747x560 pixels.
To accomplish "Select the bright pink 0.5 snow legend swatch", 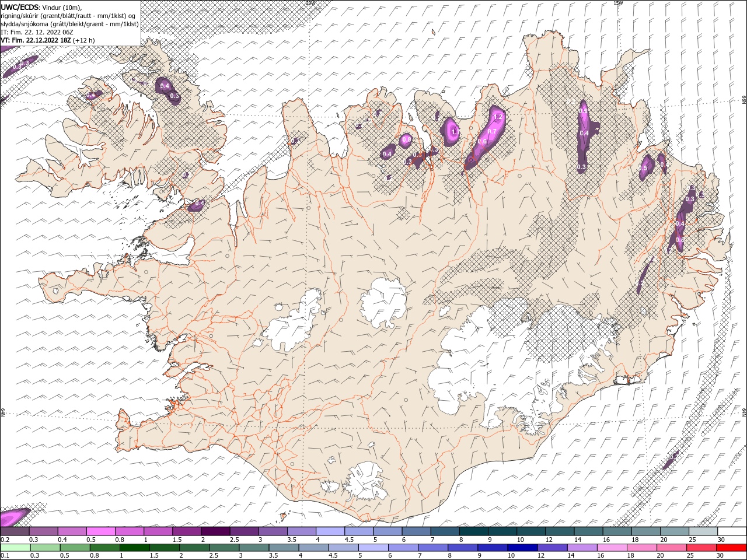I will [100, 531].
